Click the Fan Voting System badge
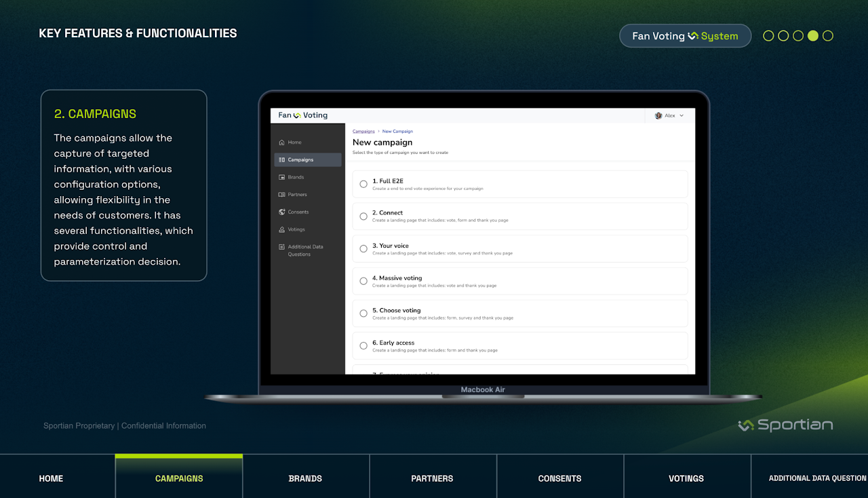The width and height of the screenshot is (868, 498). point(685,36)
